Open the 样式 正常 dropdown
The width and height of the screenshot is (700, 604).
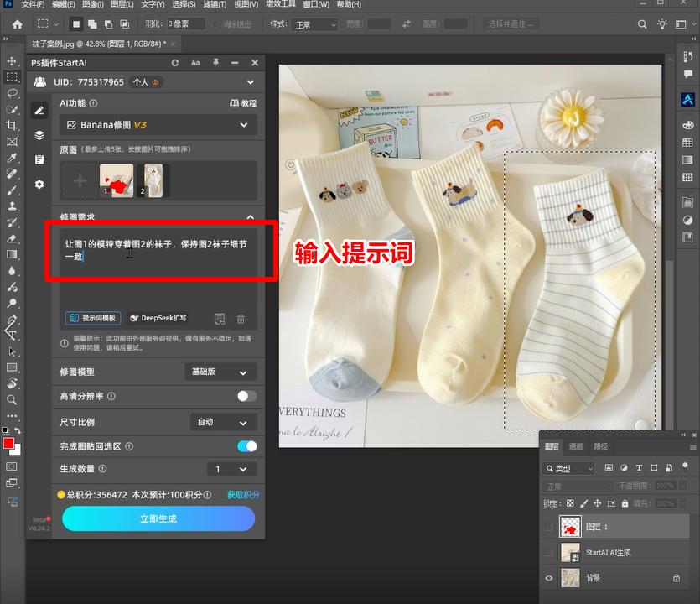314,24
